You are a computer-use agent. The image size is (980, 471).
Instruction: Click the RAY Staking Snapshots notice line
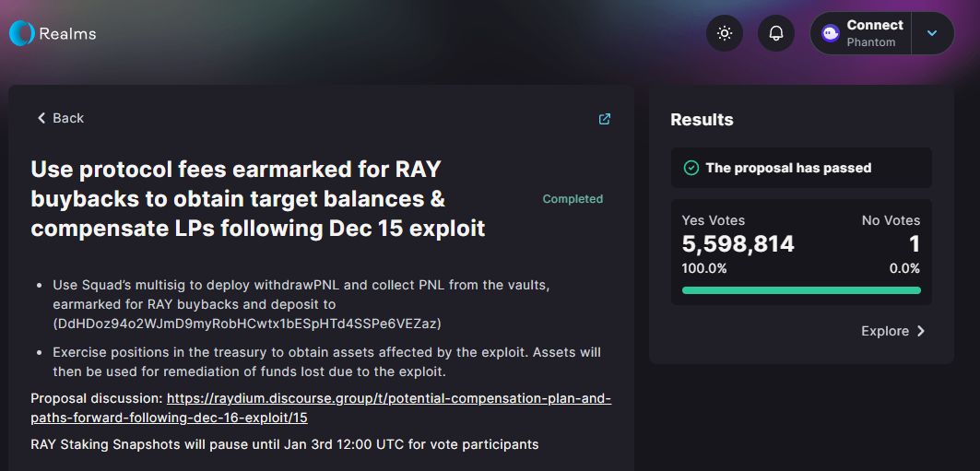pos(284,445)
